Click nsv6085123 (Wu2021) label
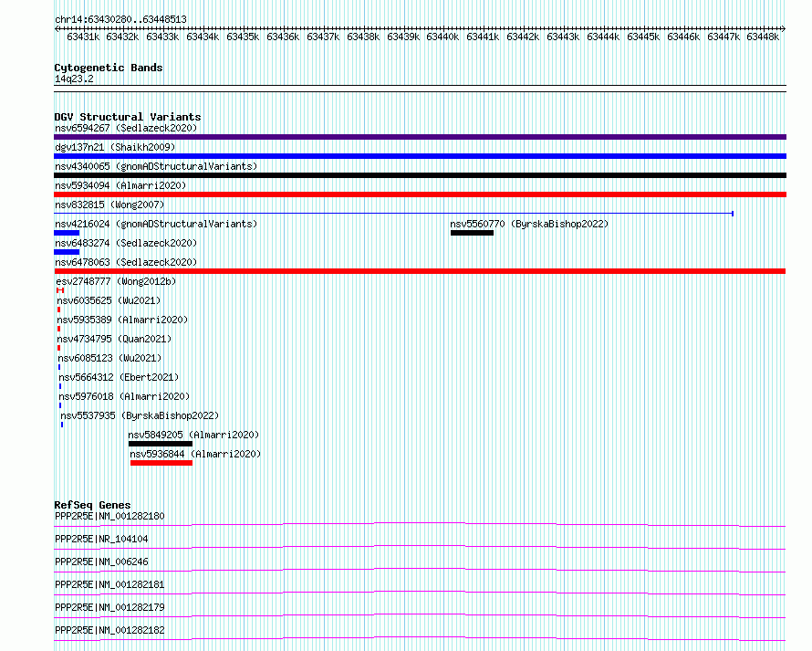Screen dimensions: 812x651 pyautogui.click(x=109, y=358)
